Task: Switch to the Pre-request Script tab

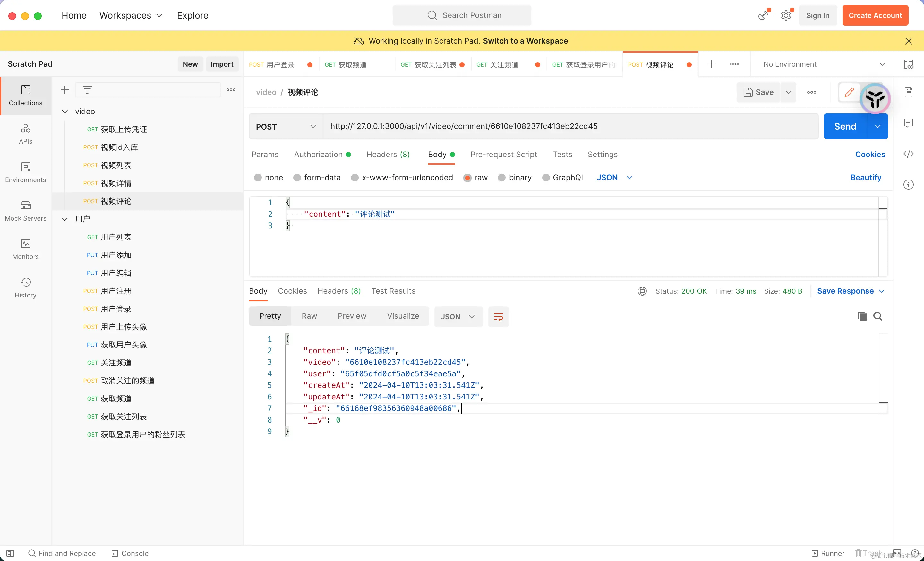Action: pyautogui.click(x=503, y=155)
